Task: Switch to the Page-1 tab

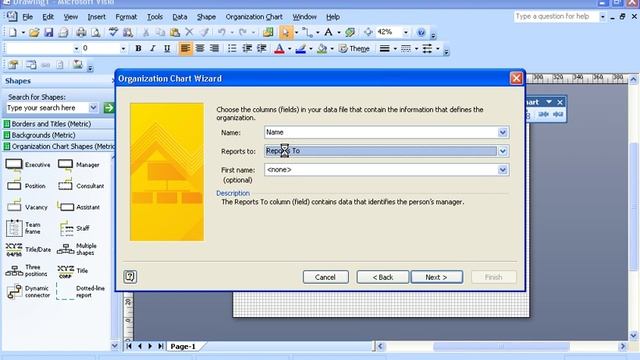Action: 183,347
